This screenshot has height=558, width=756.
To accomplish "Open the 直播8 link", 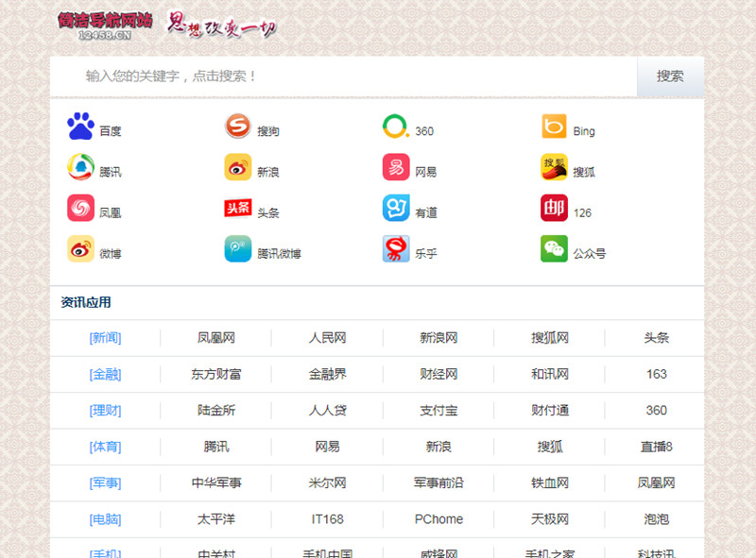I will point(656,447).
